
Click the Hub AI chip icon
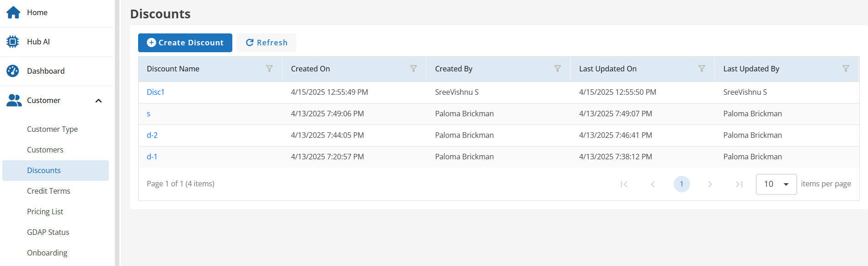point(13,42)
